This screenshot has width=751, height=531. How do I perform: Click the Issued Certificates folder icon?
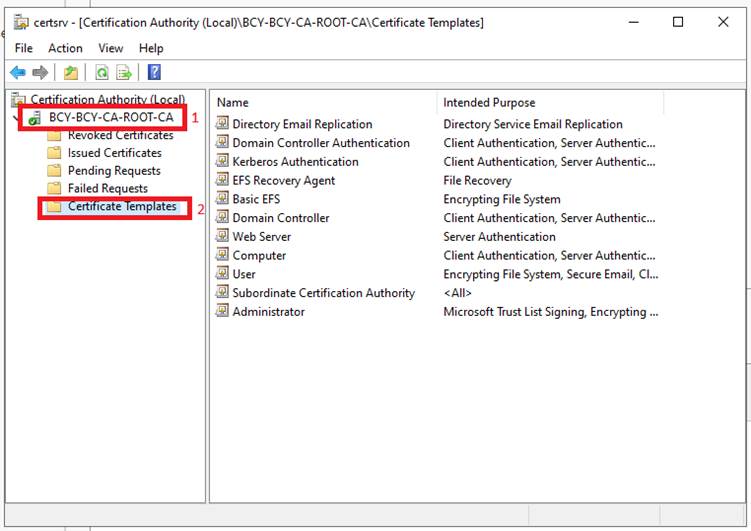55,153
